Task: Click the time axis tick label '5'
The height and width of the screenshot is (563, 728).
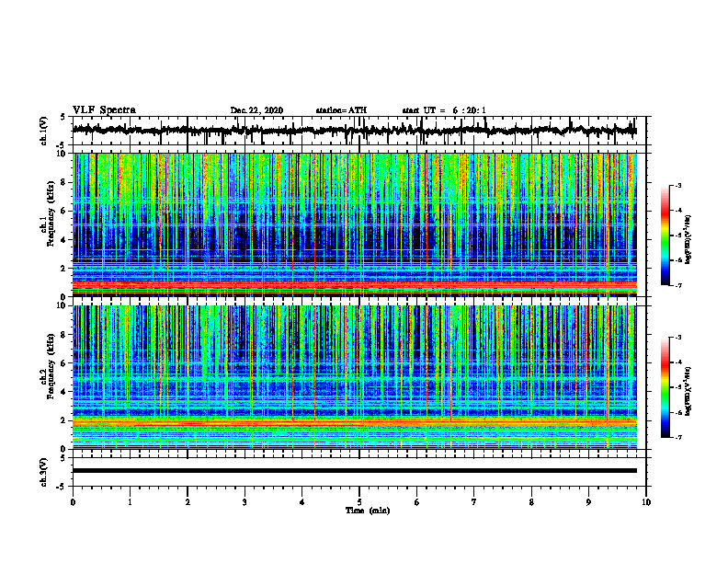Action: [x=359, y=502]
